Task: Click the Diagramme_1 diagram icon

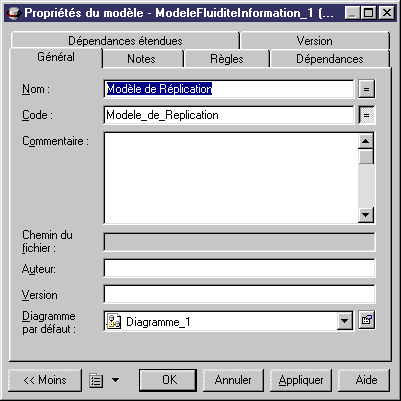Action: click(114, 322)
